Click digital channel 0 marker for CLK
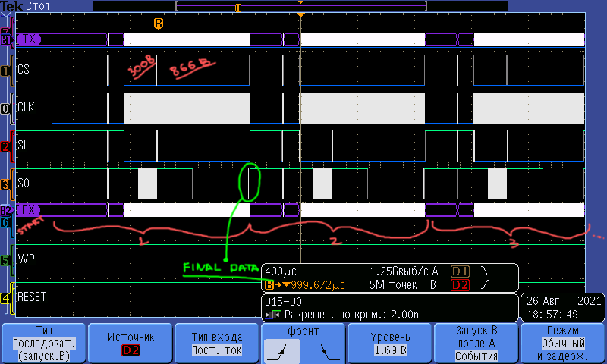The image size is (607, 364). pos(5,108)
